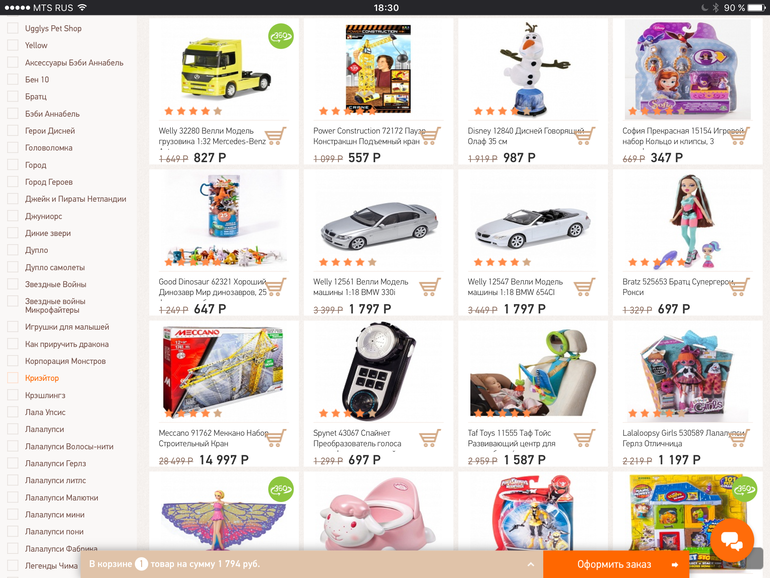Open Disney talking Olaf product link
This screenshot has width=770, height=578.
[525, 136]
